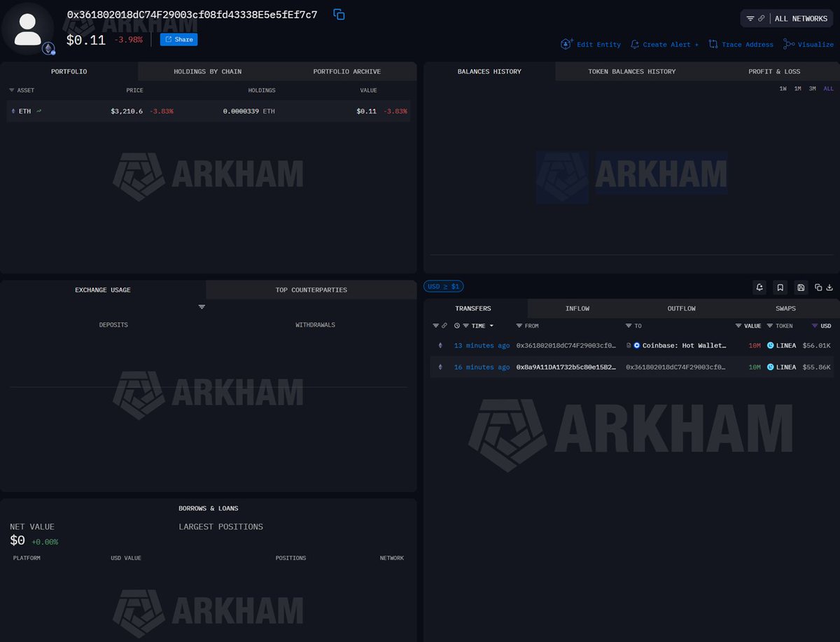Viewport: 840px width, 642px height.
Task: Select the Inflow tab
Action: [x=577, y=308]
